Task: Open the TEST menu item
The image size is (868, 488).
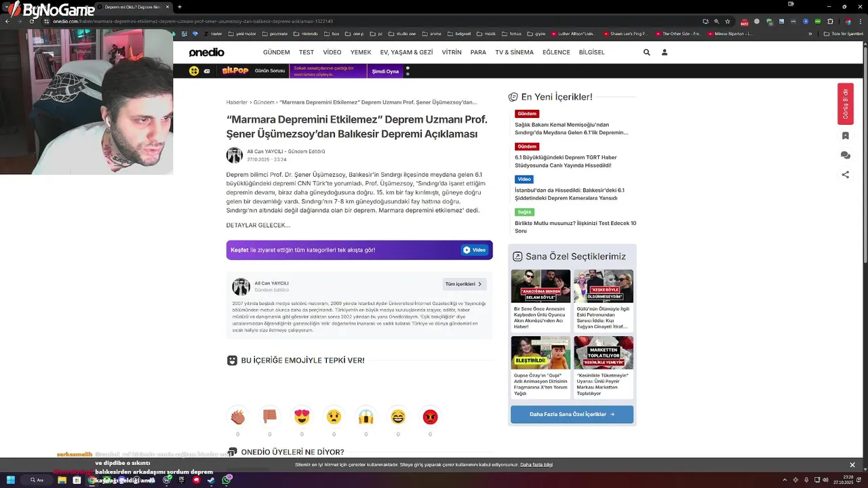Action: click(307, 52)
